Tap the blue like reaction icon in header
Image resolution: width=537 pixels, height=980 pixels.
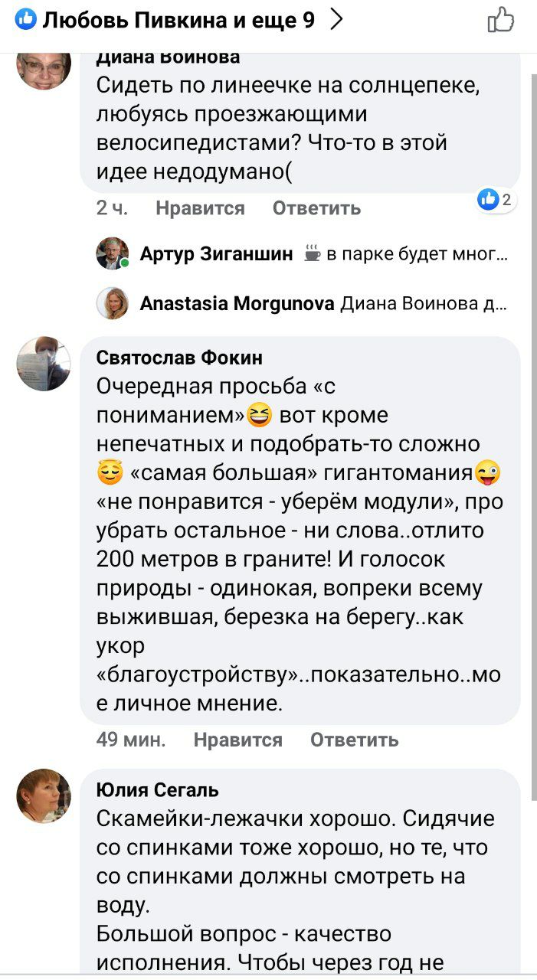[x=26, y=20]
